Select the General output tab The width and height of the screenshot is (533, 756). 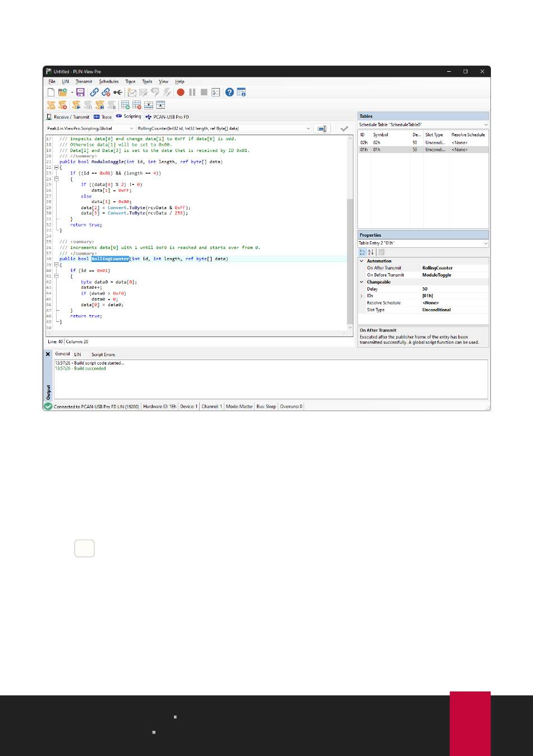pos(62,354)
